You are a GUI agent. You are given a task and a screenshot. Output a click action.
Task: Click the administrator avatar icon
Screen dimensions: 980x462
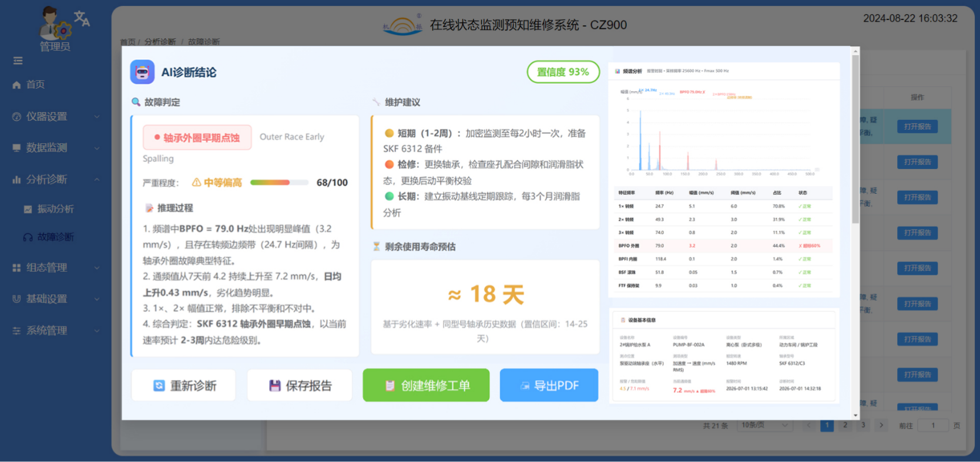point(55,23)
